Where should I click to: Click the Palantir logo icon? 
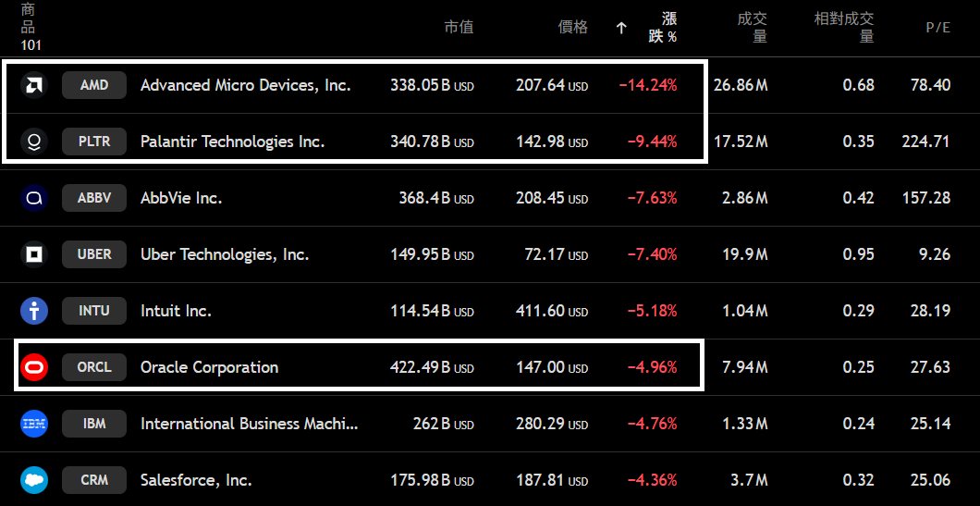point(34,142)
